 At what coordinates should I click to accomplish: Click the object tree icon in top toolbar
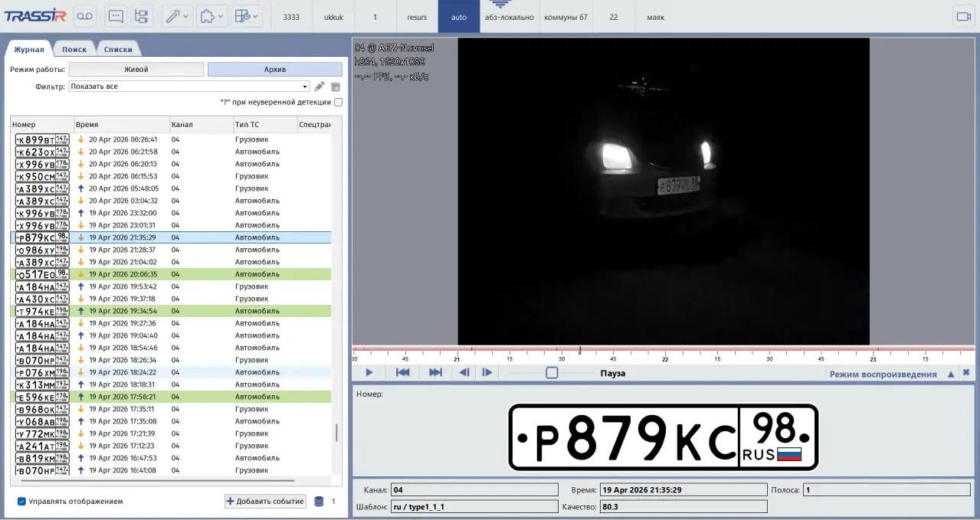click(141, 16)
